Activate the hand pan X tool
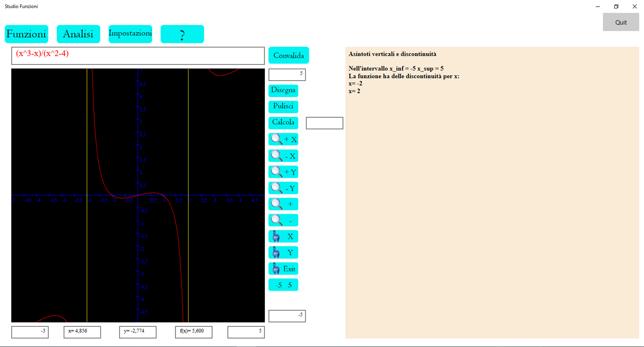The image size is (644, 347). coord(283,236)
